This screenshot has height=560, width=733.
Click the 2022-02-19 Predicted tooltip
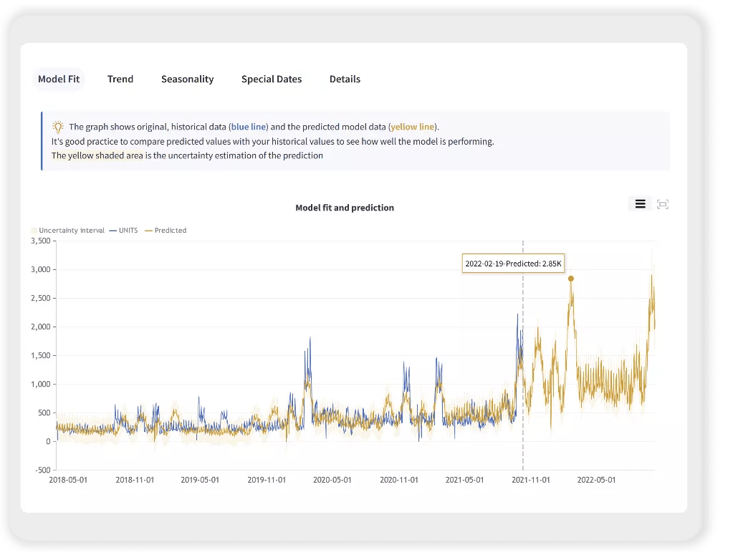(x=513, y=264)
